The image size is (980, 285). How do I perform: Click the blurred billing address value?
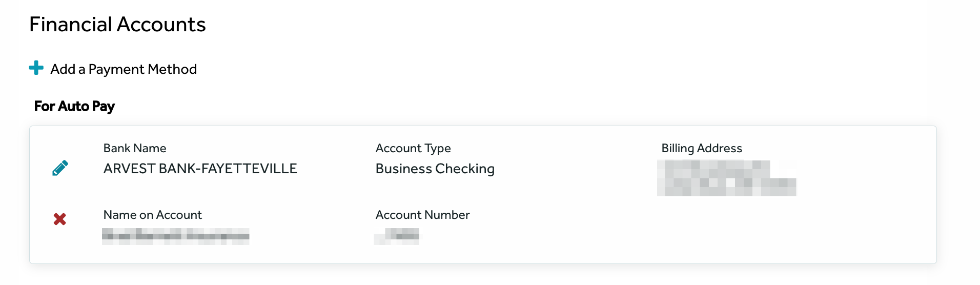[727, 178]
